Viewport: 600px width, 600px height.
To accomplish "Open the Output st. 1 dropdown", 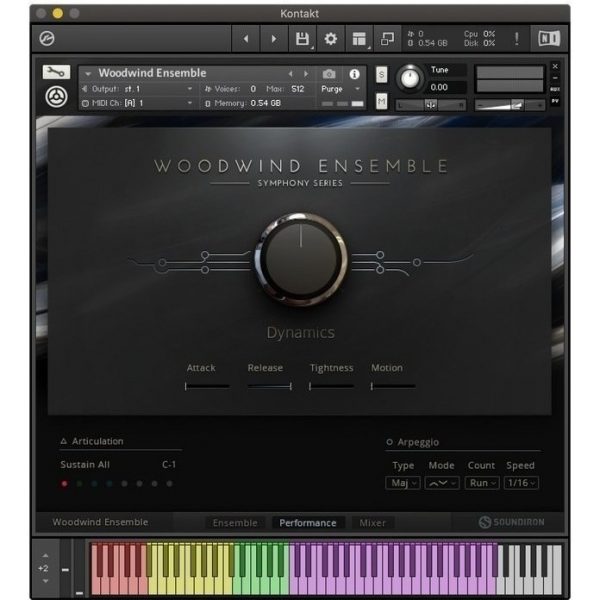I will click(x=137, y=89).
